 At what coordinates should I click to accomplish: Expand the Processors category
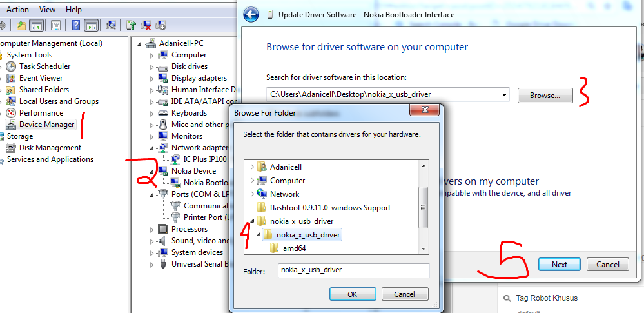tap(151, 230)
